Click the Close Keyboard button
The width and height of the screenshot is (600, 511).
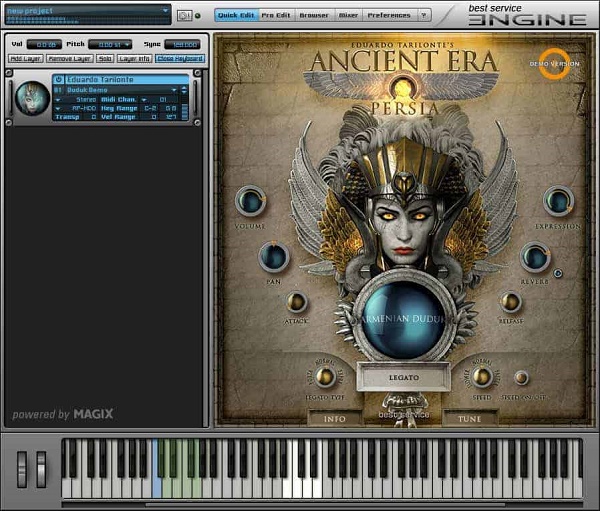coord(181,59)
